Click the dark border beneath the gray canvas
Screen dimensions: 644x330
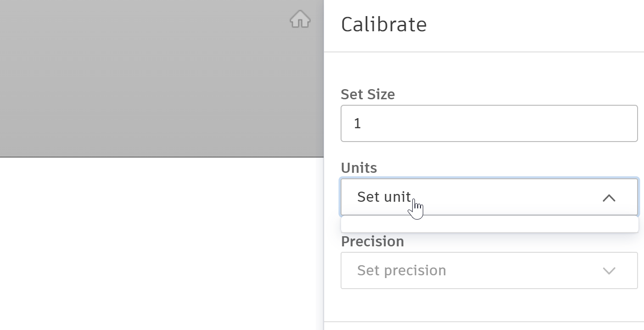(161, 157)
